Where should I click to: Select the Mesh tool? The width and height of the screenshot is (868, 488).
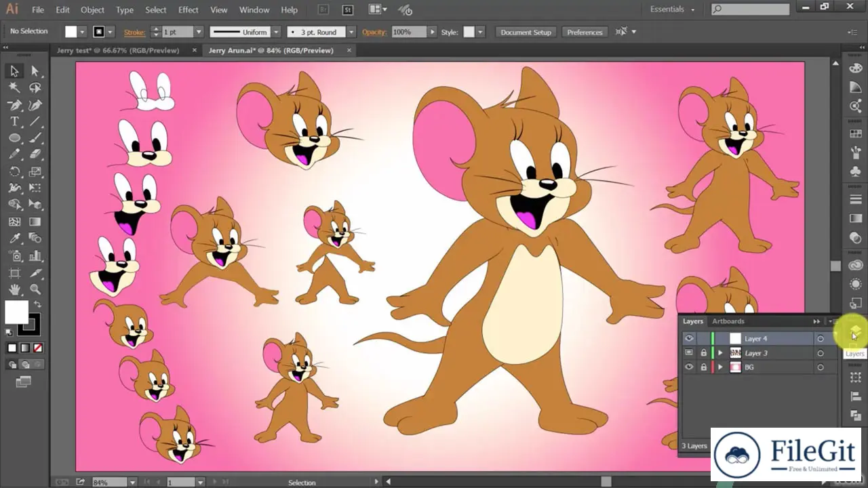click(14, 222)
